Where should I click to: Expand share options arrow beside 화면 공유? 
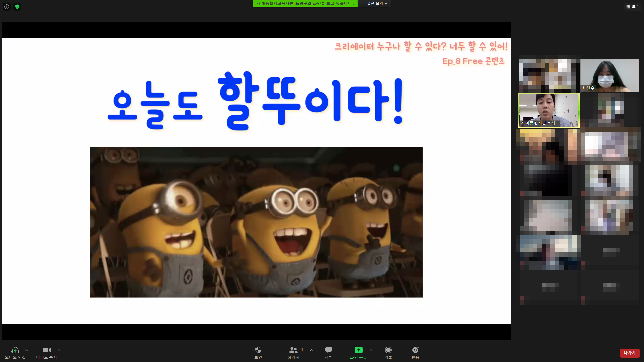371,350
